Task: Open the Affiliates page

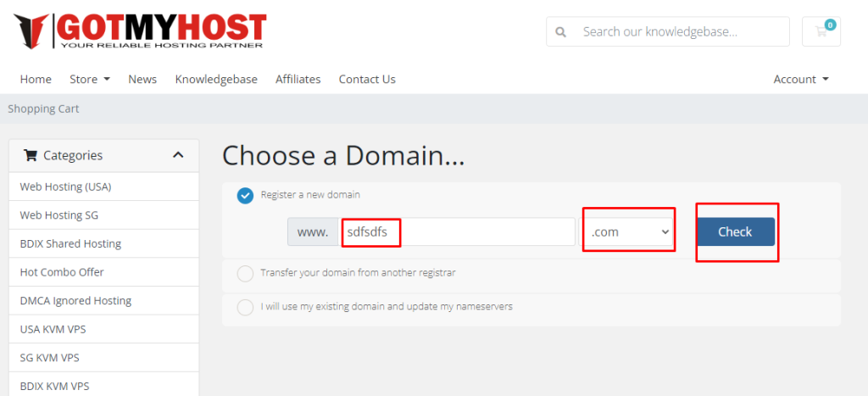Action: click(298, 79)
